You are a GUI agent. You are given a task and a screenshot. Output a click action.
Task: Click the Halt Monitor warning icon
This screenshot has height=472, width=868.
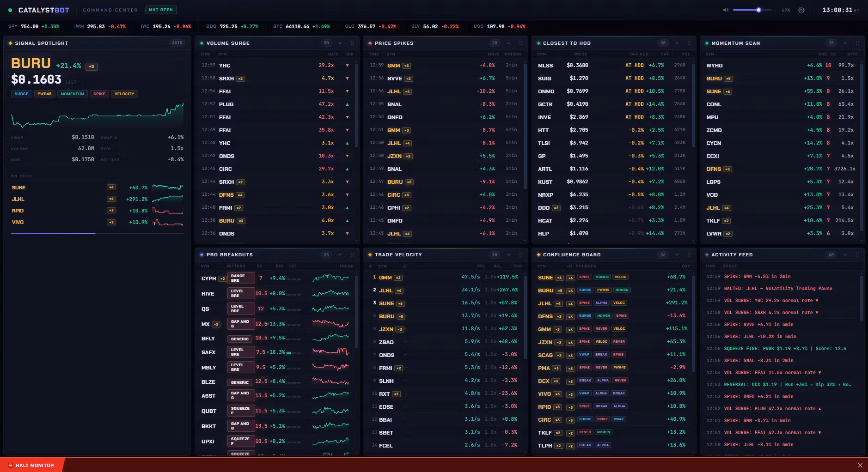click(x=11, y=465)
